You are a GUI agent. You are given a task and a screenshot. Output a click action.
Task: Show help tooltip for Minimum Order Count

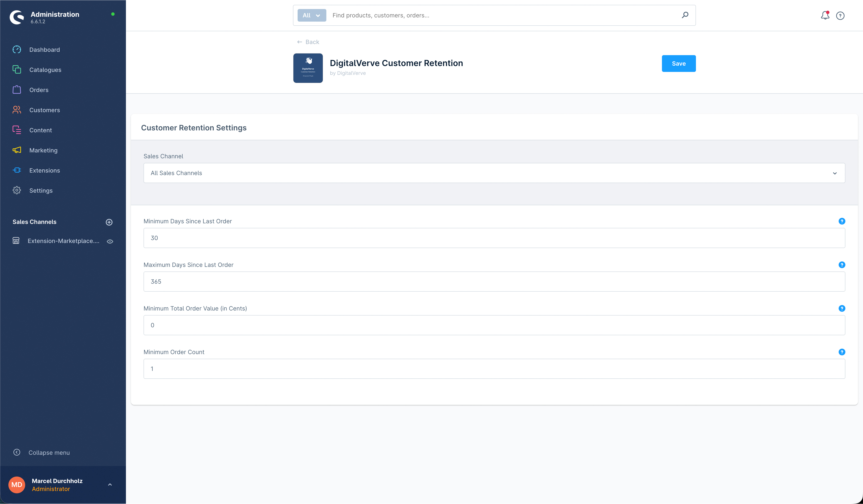point(841,352)
